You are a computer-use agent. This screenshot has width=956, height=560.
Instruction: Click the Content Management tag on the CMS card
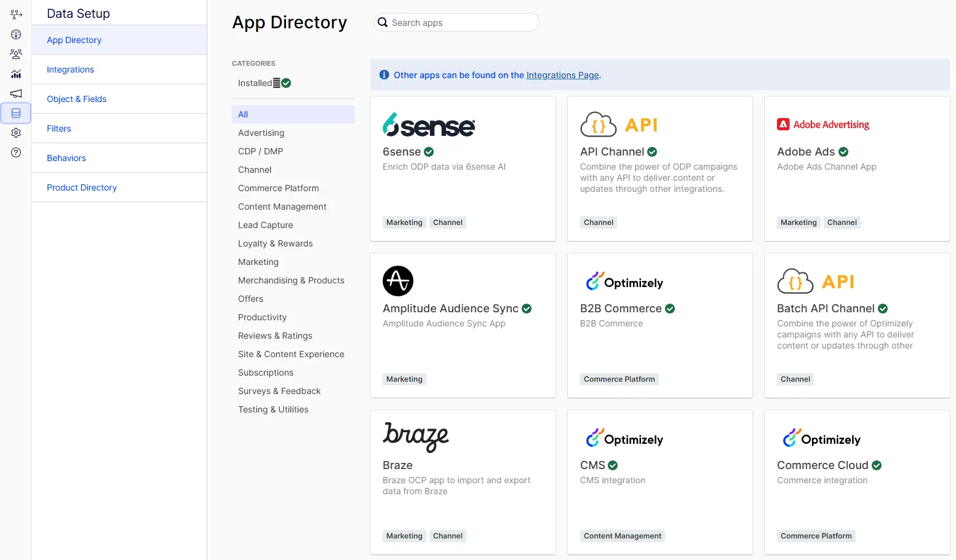point(623,536)
